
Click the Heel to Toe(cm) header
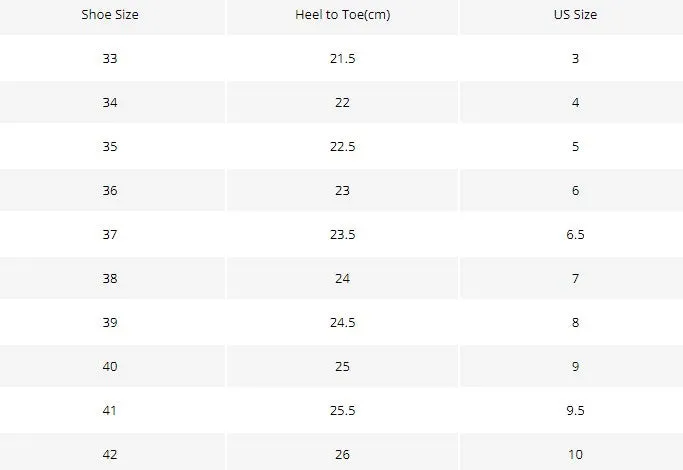[342, 14]
